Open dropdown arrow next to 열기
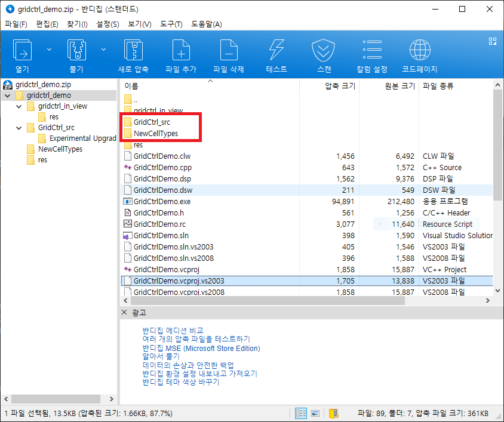Image resolution: width=504 pixels, height=422 pixels. (x=49, y=50)
